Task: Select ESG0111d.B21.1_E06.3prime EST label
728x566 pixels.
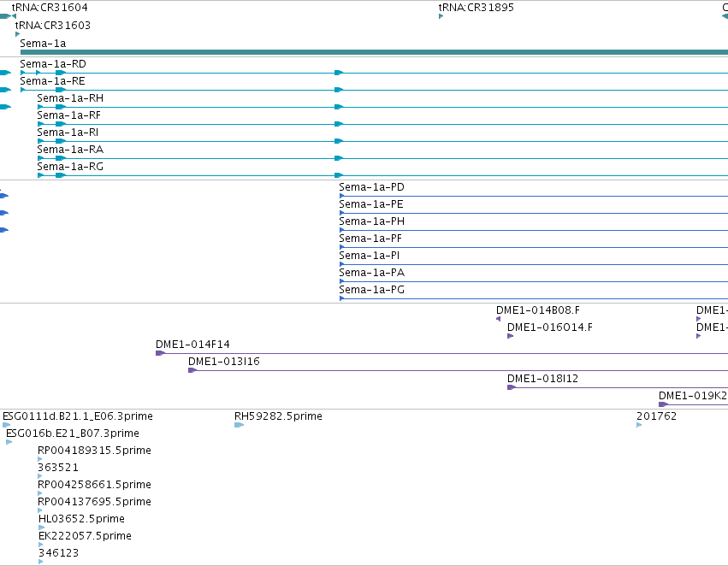Action: click(x=78, y=416)
